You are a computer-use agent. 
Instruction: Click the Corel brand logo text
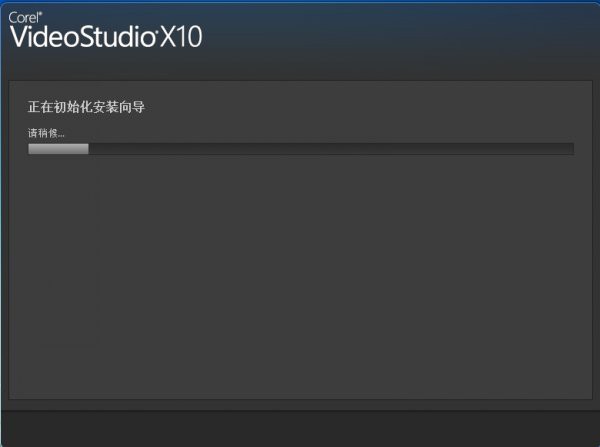[24, 18]
